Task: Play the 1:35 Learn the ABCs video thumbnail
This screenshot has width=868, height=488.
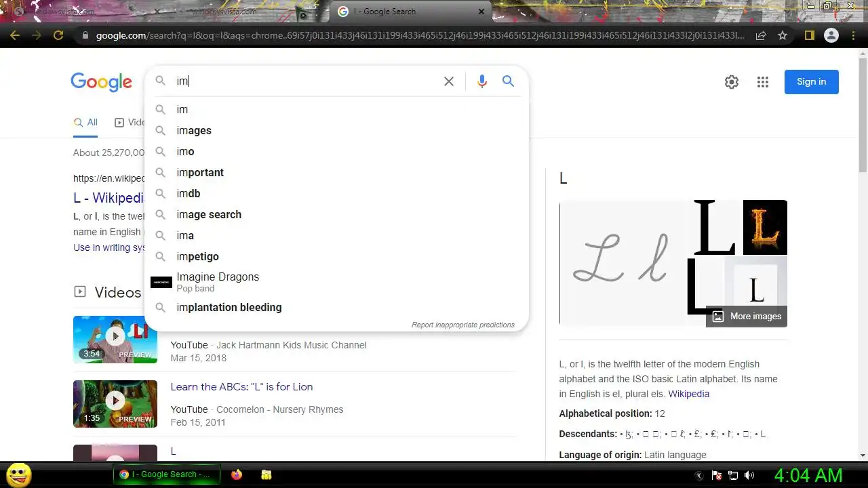Action: coord(115,404)
